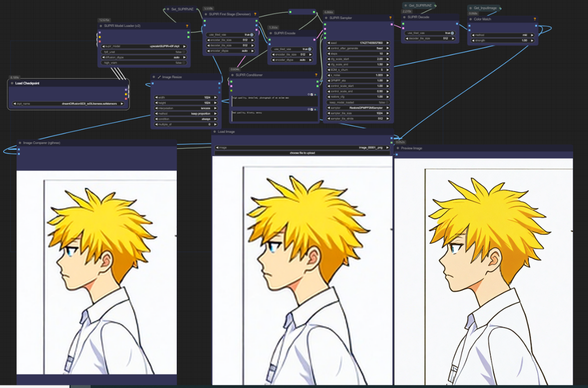
Task: Open help icon on SUPIR Model Loader node
Action: (x=187, y=26)
